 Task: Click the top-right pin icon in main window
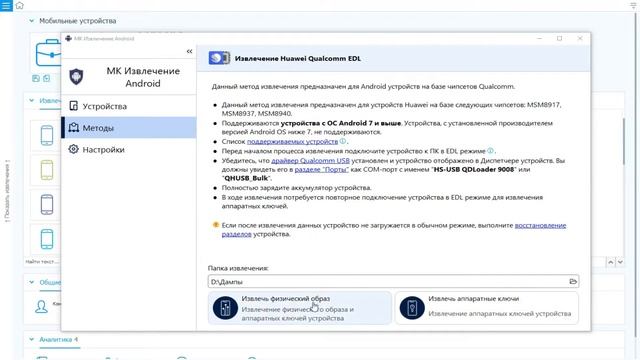(x=633, y=5)
